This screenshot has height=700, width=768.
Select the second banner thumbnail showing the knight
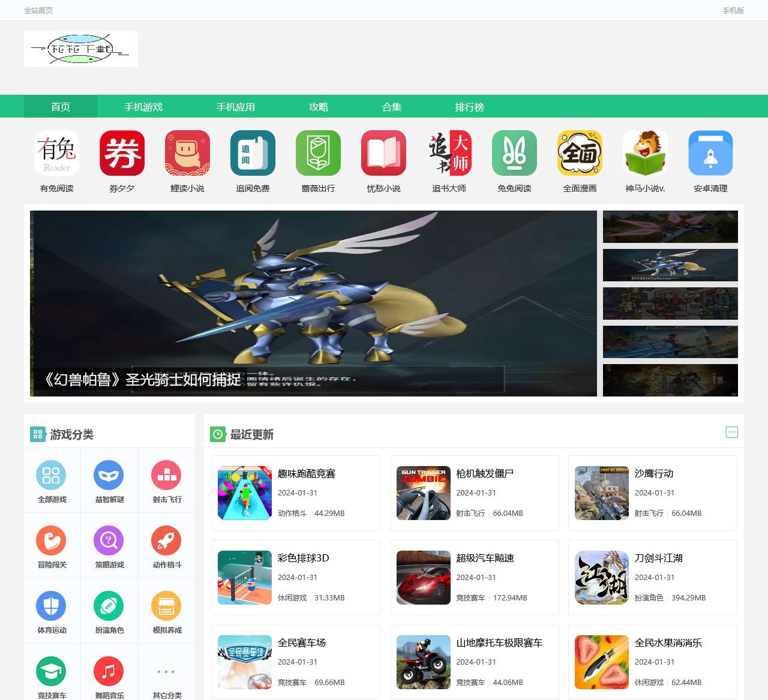670,265
